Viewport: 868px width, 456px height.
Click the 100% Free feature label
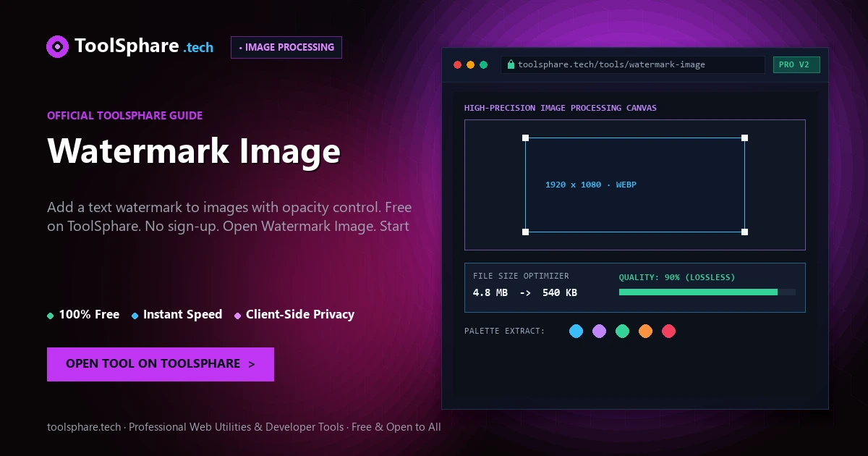(89, 314)
